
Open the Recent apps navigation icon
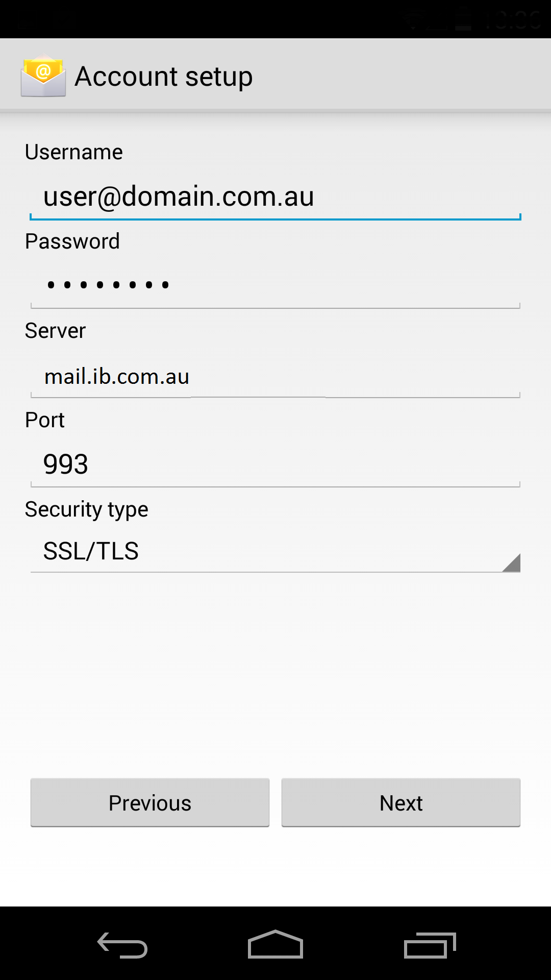(430, 945)
